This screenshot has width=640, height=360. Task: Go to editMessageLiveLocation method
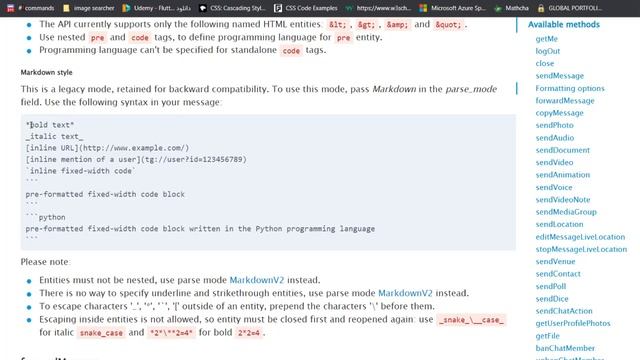[x=580, y=237]
